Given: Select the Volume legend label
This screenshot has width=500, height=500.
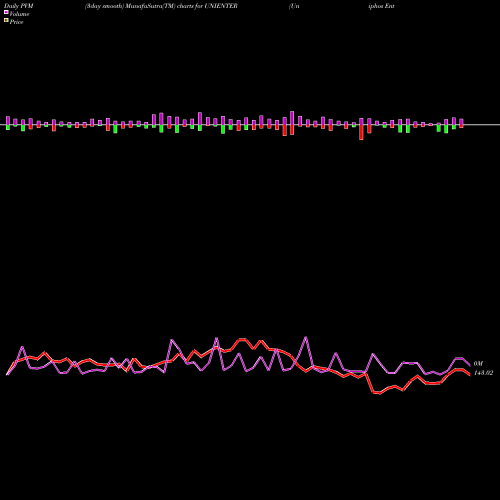Looking at the screenshot, I should 19,14.
